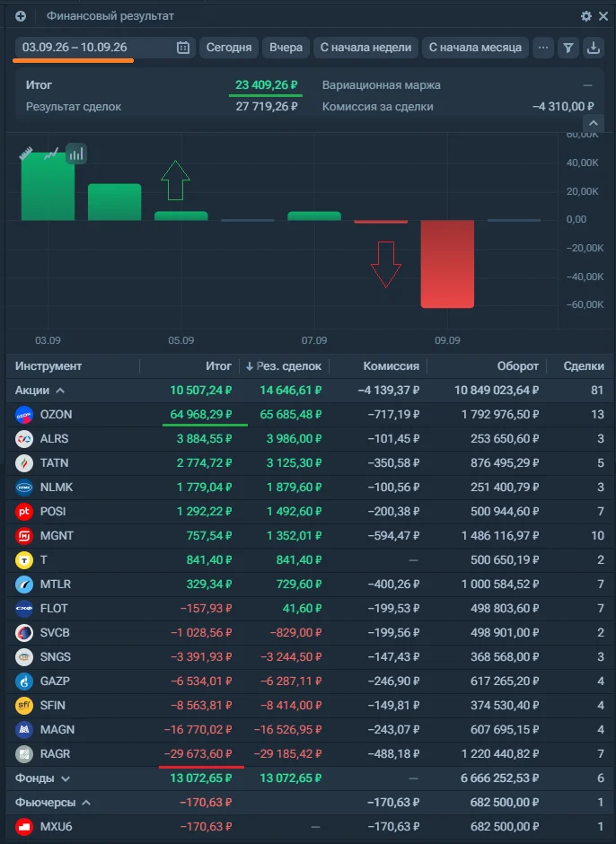
Task: Select the Вчера period
Action: 286,48
